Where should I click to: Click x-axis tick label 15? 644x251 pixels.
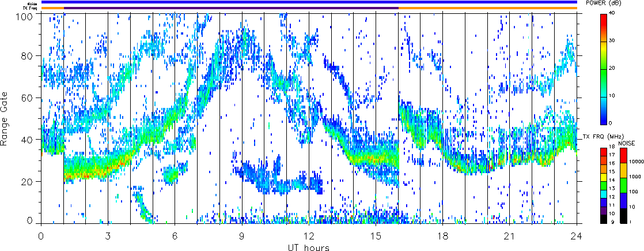pyautogui.click(x=376, y=236)
